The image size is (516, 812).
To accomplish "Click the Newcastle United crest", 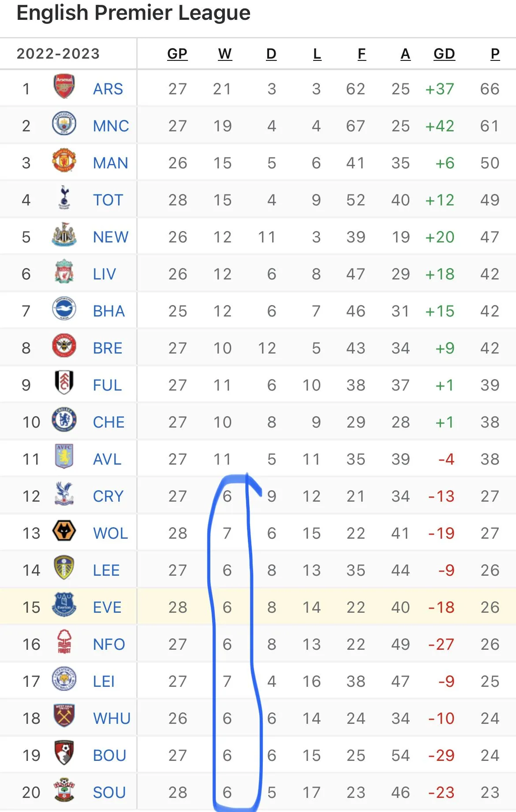I will tap(64, 235).
